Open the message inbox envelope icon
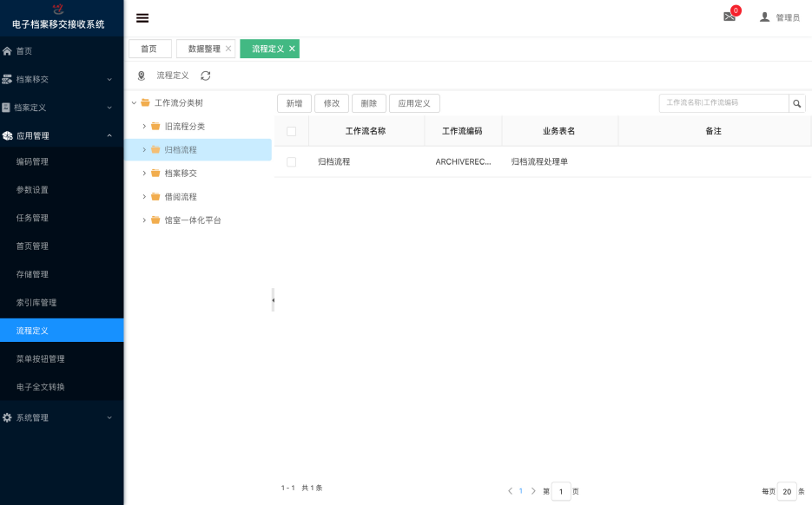The height and width of the screenshot is (505, 812). tap(728, 16)
